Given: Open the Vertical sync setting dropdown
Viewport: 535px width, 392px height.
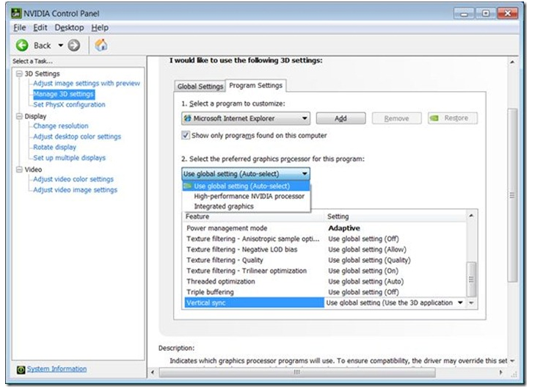Looking at the screenshot, I should [460, 302].
